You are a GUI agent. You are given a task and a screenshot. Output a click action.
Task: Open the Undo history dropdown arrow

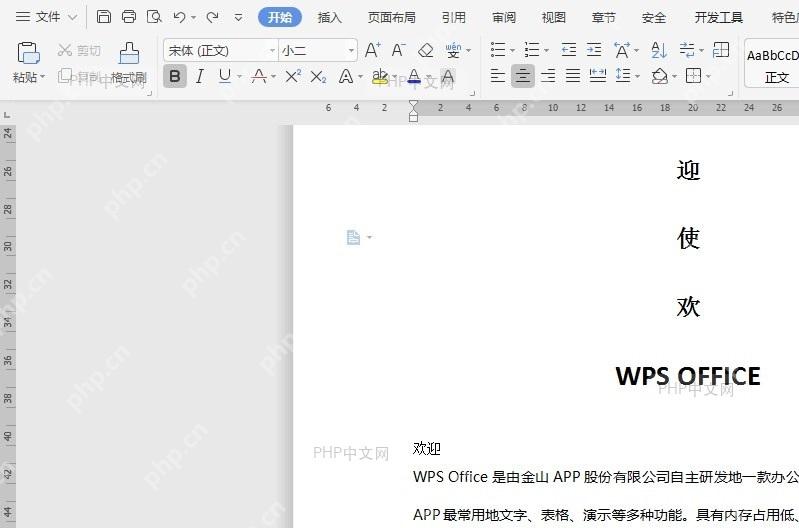[194, 18]
